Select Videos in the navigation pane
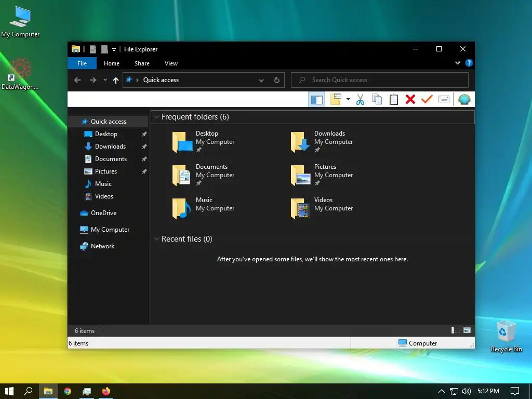This screenshot has width=532, height=399. pyautogui.click(x=104, y=196)
